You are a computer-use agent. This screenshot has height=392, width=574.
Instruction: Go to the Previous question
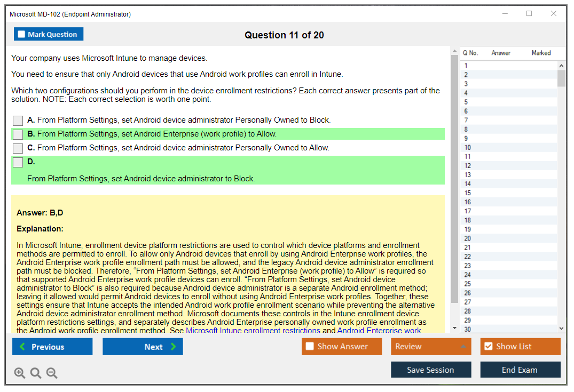pyautogui.click(x=52, y=347)
